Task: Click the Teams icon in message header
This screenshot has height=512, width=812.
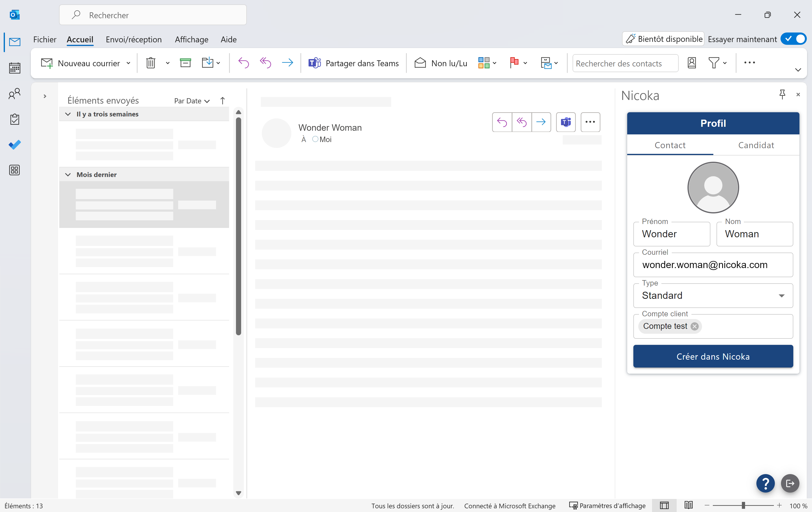Action: click(x=566, y=122)
